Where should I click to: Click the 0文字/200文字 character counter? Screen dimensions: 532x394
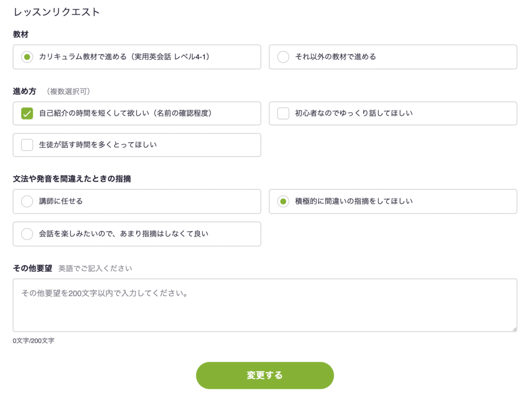[x=33, y=341]
